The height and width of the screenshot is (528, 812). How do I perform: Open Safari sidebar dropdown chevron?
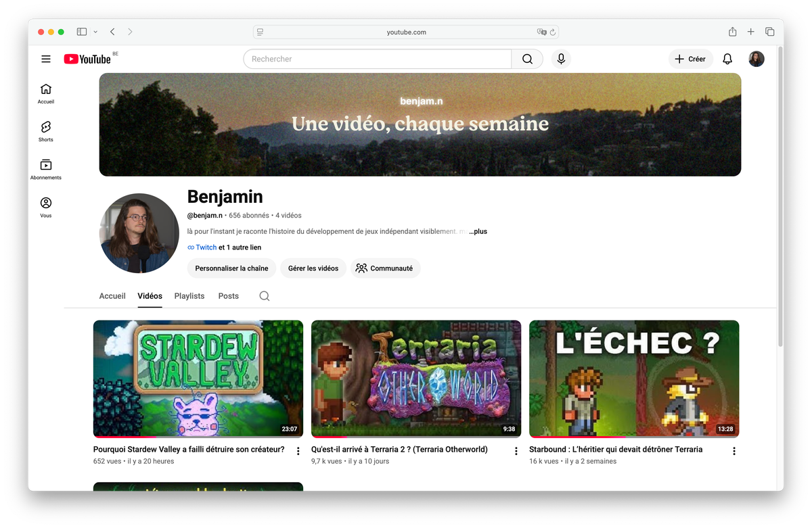coord(95,32)
